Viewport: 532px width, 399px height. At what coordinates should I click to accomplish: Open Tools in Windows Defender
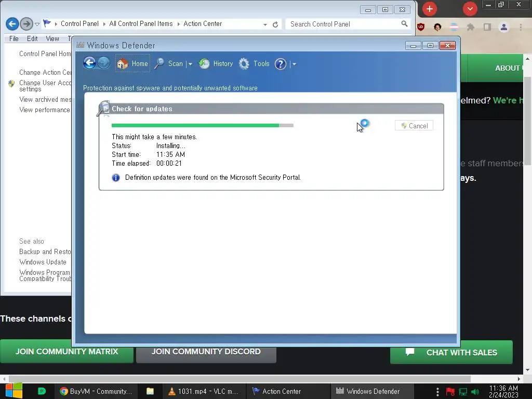coord(254,63)
